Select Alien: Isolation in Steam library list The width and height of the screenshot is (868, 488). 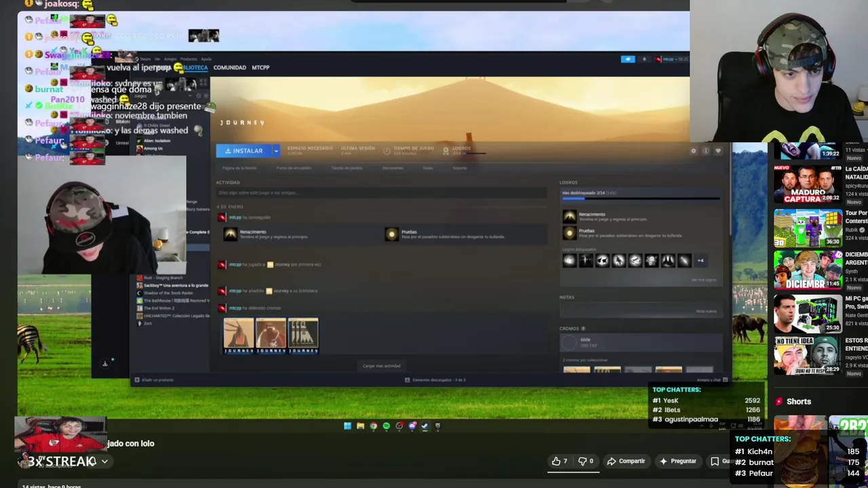pos(157,140)
